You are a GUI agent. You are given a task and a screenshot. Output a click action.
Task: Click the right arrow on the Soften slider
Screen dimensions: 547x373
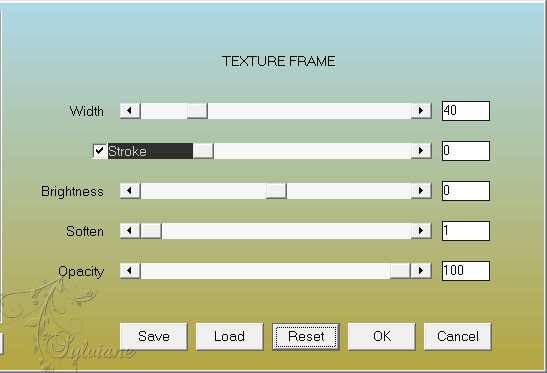421,231
